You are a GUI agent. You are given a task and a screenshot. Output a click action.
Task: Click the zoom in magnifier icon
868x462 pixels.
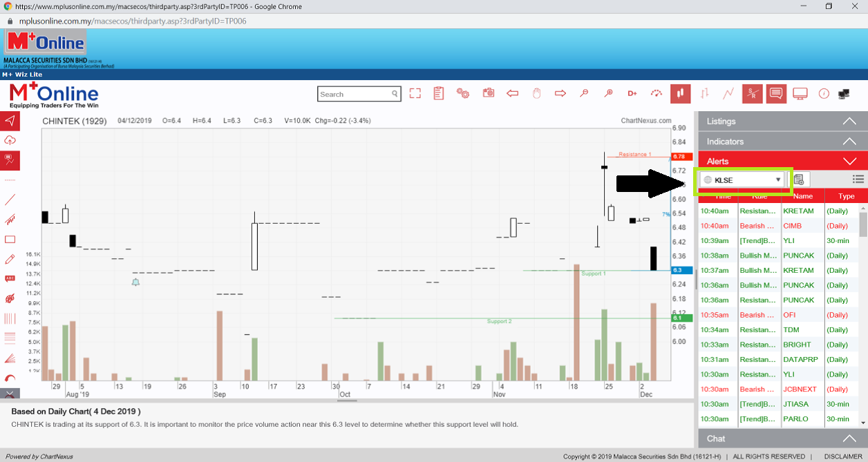point(608,93)
